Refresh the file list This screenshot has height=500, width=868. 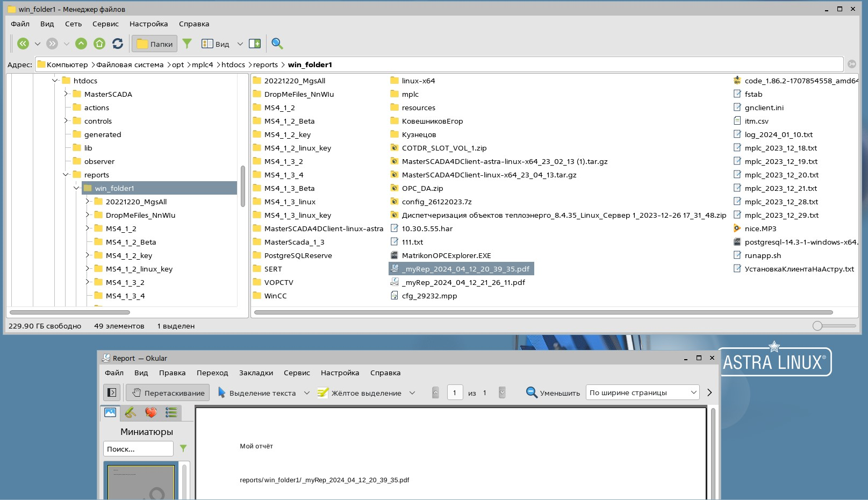pos(118,44)
